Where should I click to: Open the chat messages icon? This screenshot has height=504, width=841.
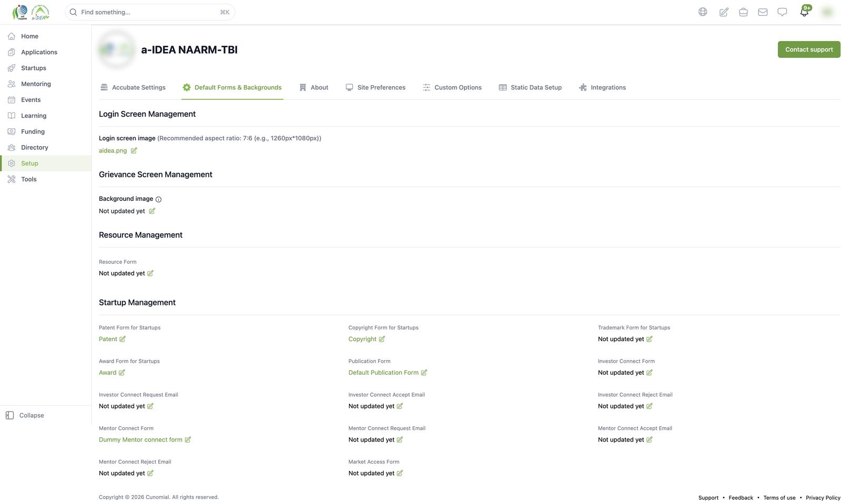coord(782,12)
